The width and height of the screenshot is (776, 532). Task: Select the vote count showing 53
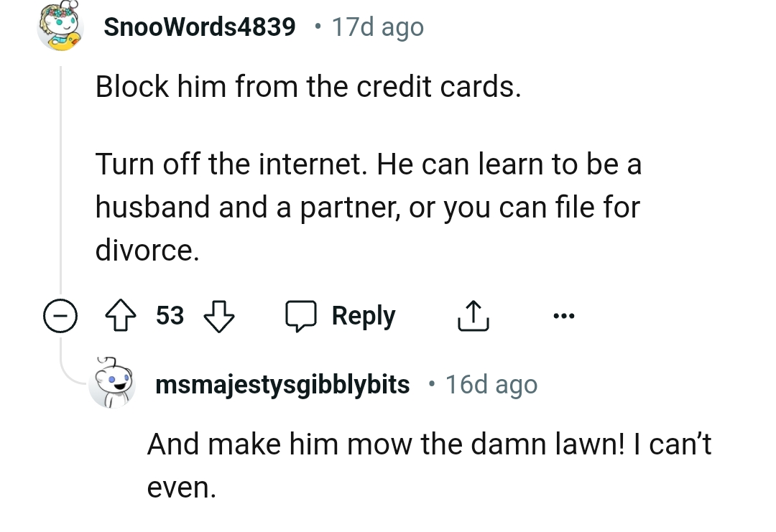170,315
